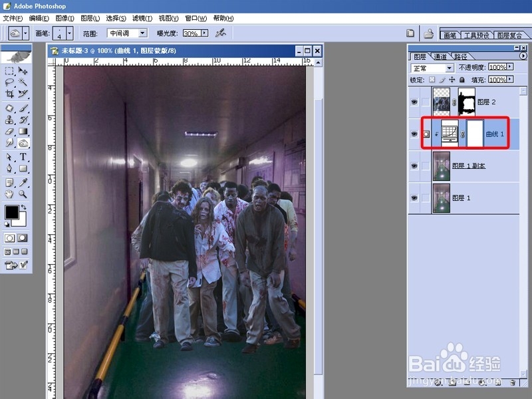
Task: Hide the 曲线 1 curves layer with its eye icon
Action: point(414,134)
